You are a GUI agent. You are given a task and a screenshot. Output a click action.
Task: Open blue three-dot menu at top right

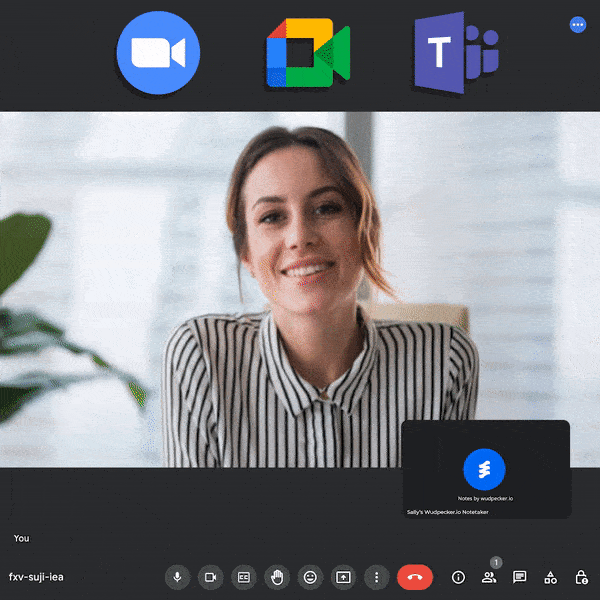[x=577, y=25]
